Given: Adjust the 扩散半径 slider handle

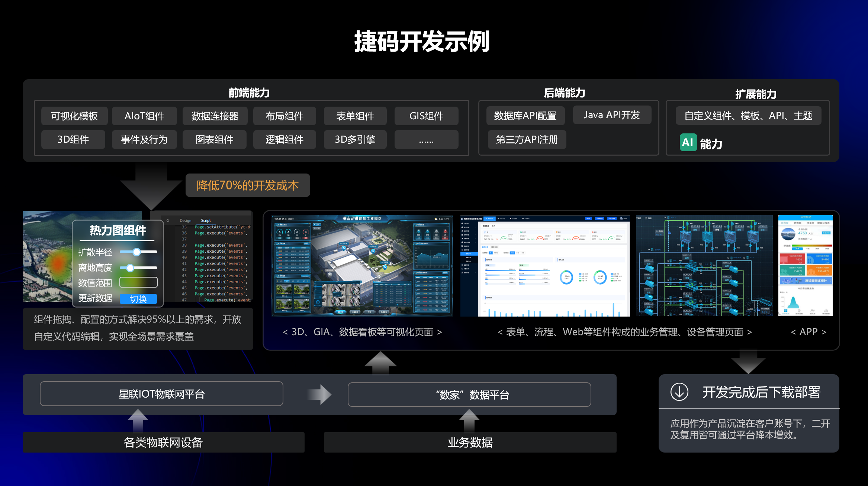Looking at the screenshot, I should coord(136,252).
